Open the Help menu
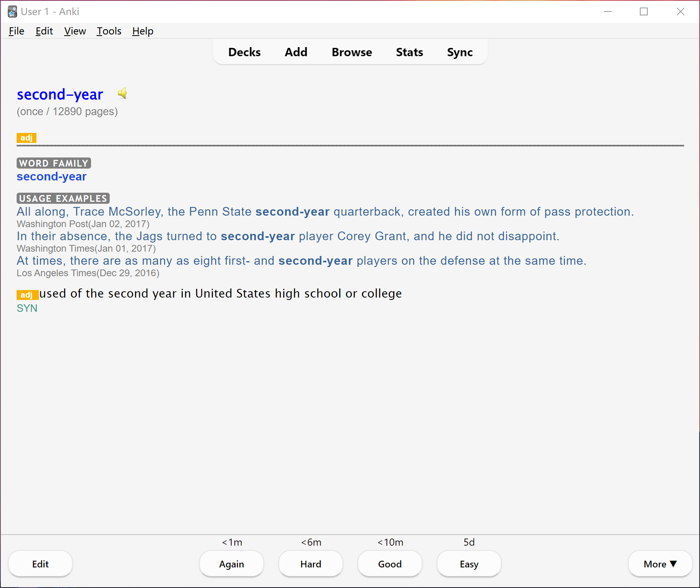This screenshot has width=700, height=588. coord(143,31)
